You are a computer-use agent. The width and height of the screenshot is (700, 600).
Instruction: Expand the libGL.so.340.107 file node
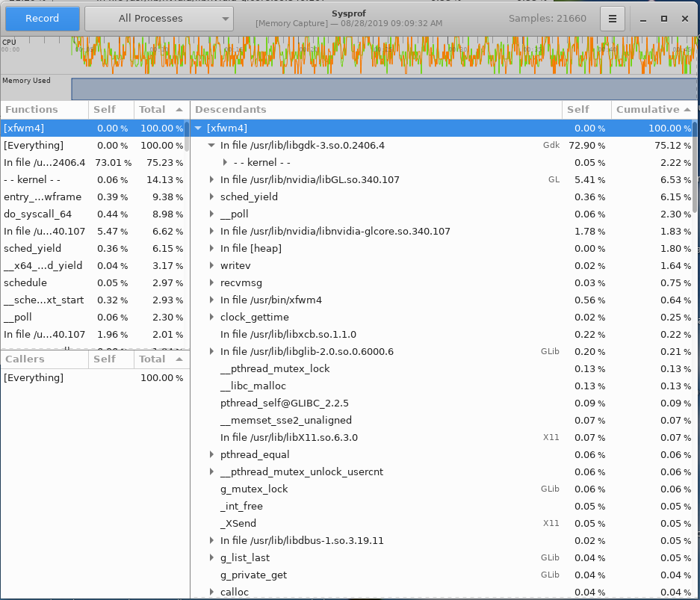coord(212,180)
